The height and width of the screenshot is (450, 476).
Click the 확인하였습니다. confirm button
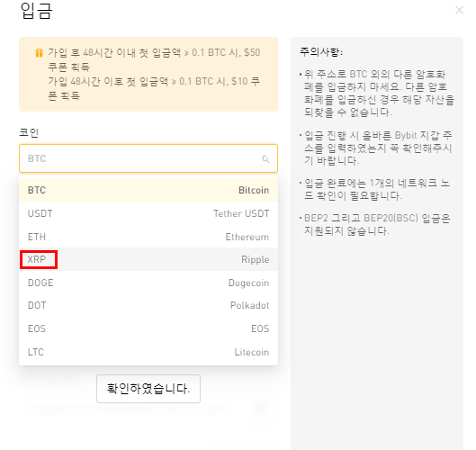pos(148,389)
